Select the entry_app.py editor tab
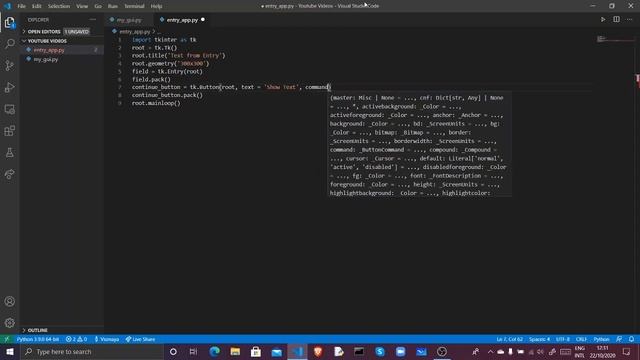The height and width of the screenshot is (360, 640). 182,20
